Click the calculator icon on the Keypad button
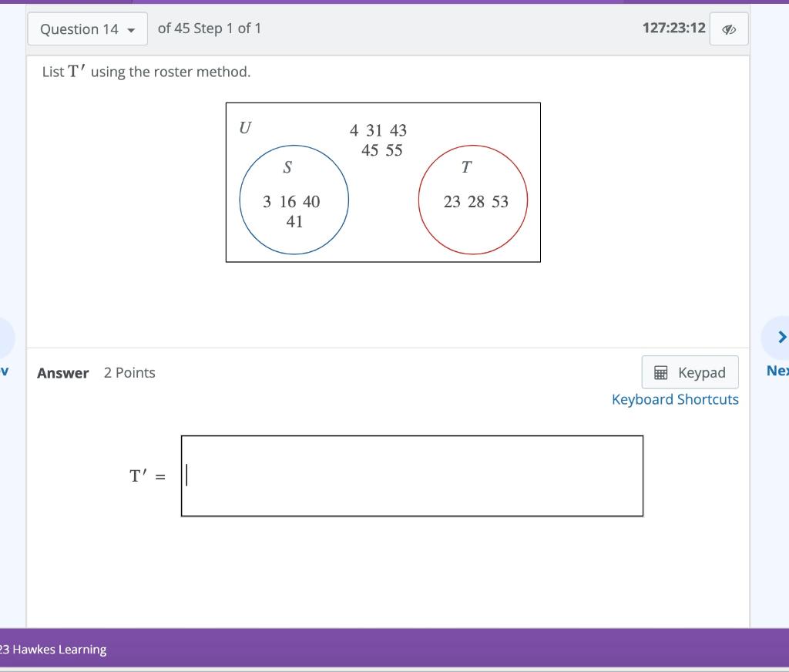789x672 pixels. coord(660,372)
